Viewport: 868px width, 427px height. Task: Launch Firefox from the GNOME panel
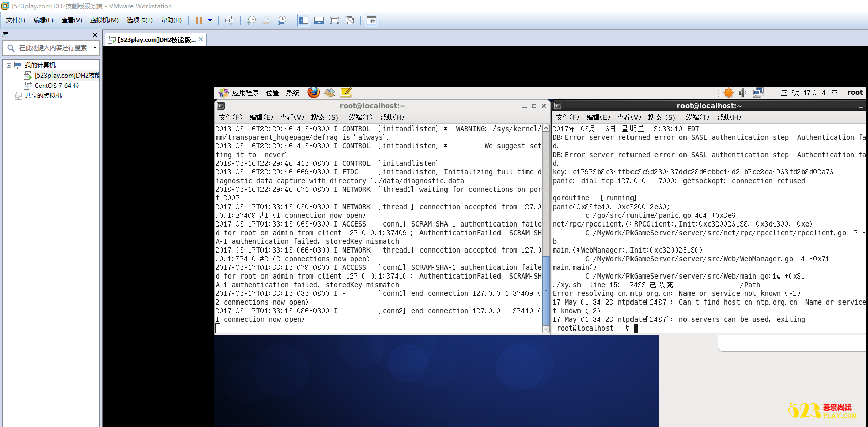[313, 92]
